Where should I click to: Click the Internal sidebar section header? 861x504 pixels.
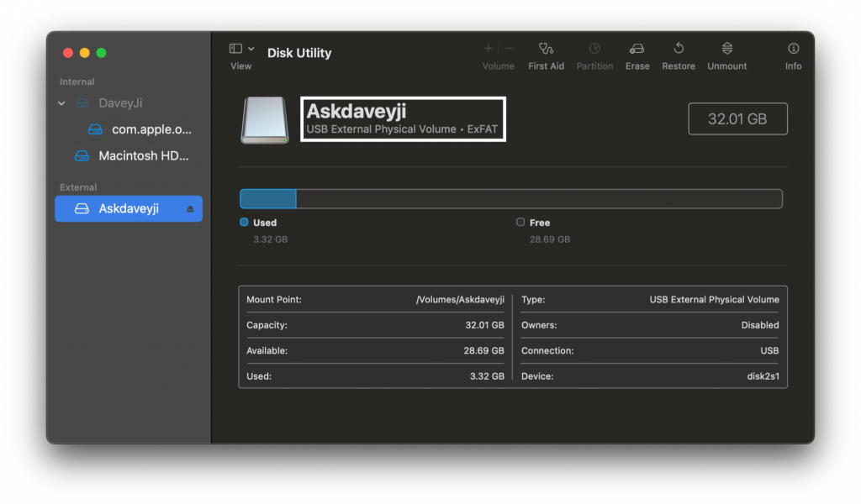point(77,81)
